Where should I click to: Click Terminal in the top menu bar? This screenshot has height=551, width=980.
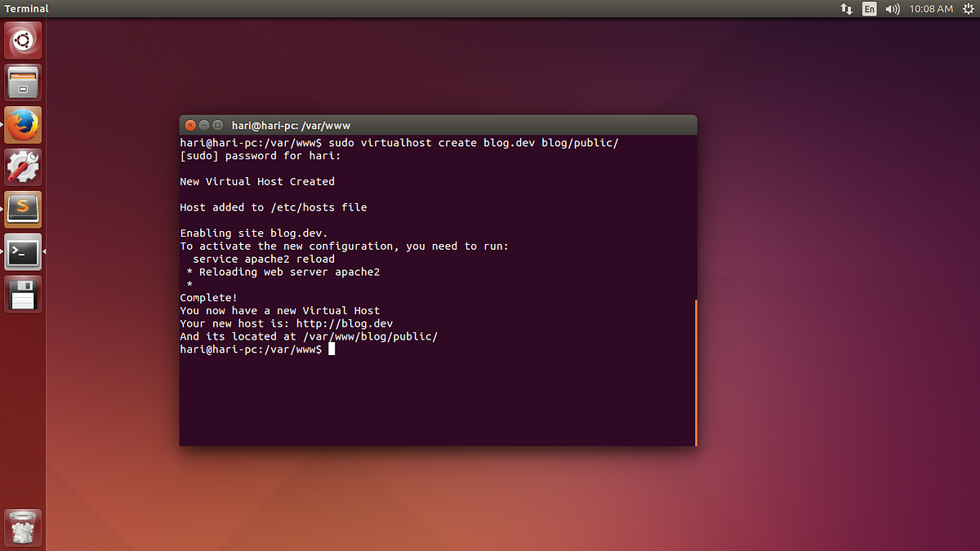coord(25,8)
